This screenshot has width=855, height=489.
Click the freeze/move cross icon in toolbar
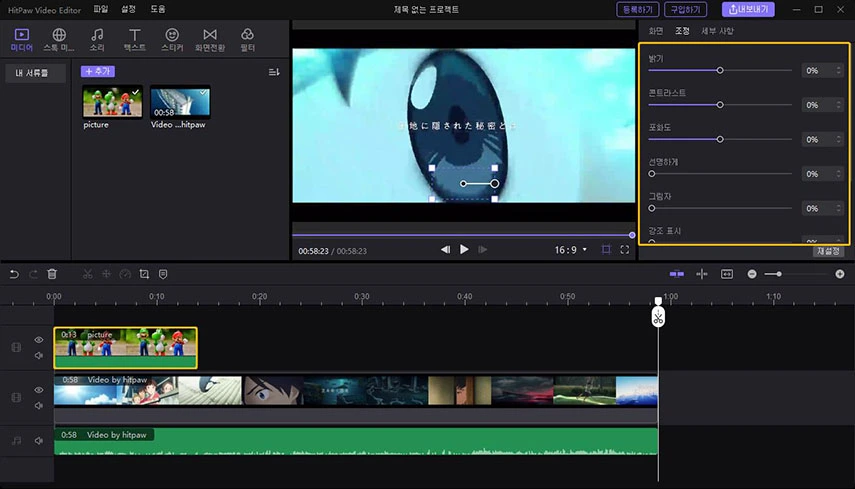pyautogui.click(x=106, y=274)
